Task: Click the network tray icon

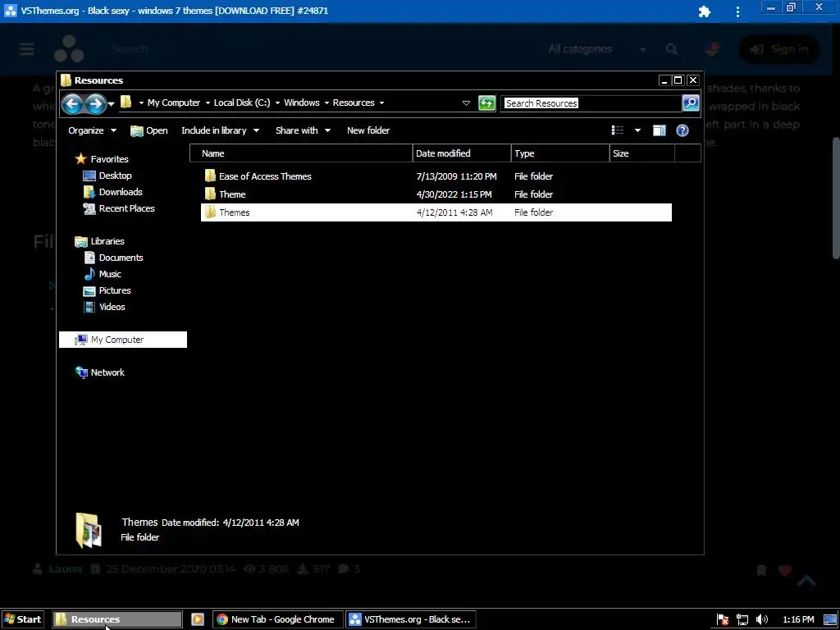Action: point(742,620)
